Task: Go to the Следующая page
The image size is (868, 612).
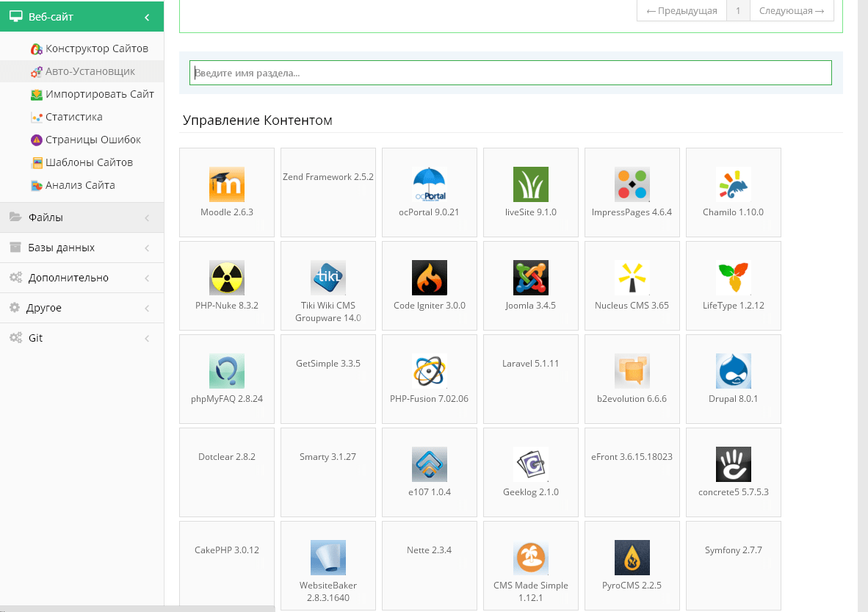Action: point(791,10)
